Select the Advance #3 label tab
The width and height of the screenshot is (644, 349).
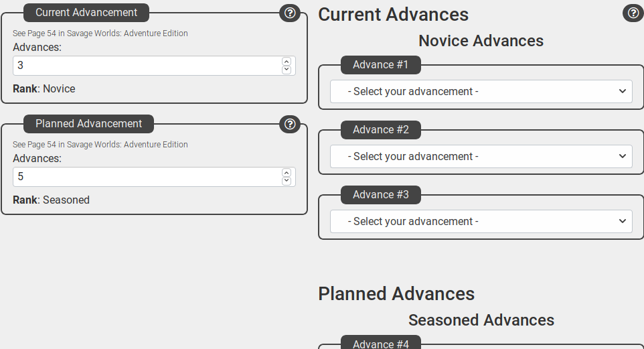[381, 195]
